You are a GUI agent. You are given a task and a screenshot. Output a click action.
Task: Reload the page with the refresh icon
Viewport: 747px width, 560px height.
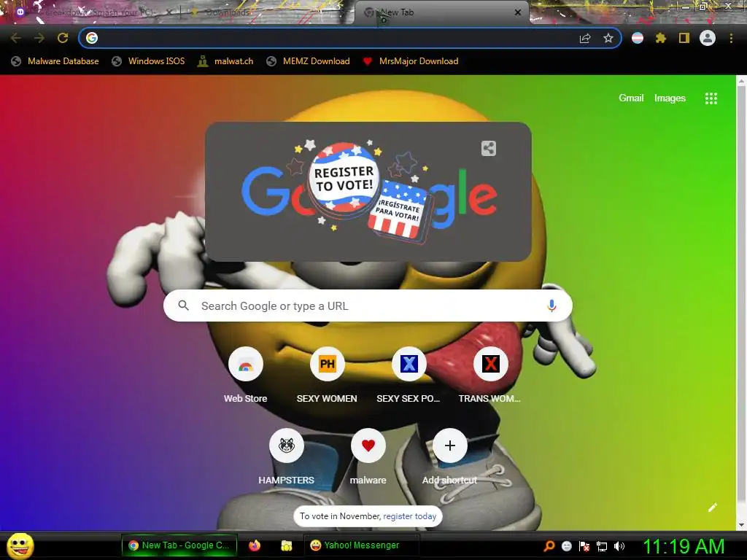[63, 38]
